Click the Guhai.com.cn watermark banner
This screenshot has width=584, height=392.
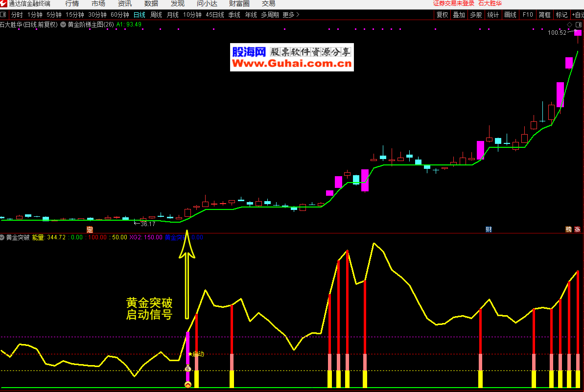click(292, 58)
